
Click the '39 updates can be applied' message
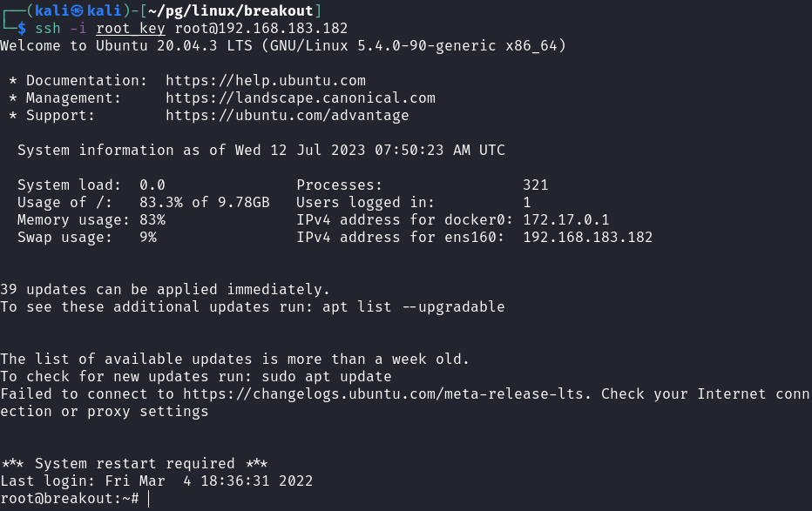(x=166, y=290)
